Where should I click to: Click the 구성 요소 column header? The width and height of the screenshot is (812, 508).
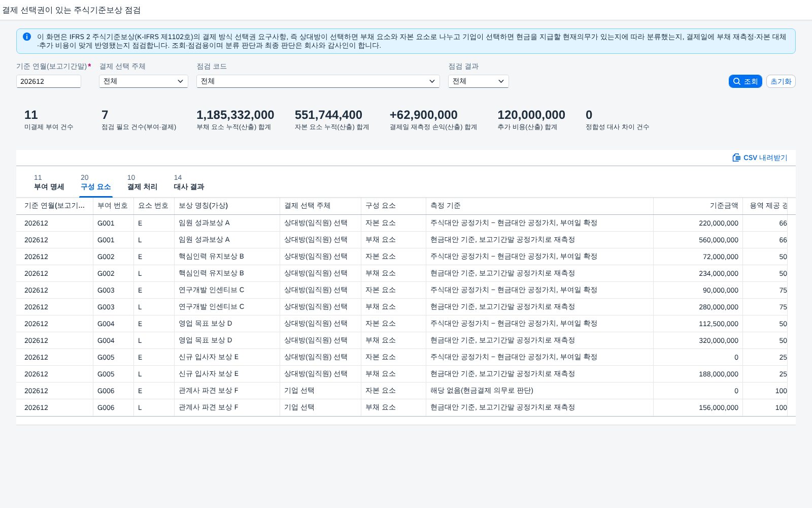pyautogui.click(x=393, y=206)
